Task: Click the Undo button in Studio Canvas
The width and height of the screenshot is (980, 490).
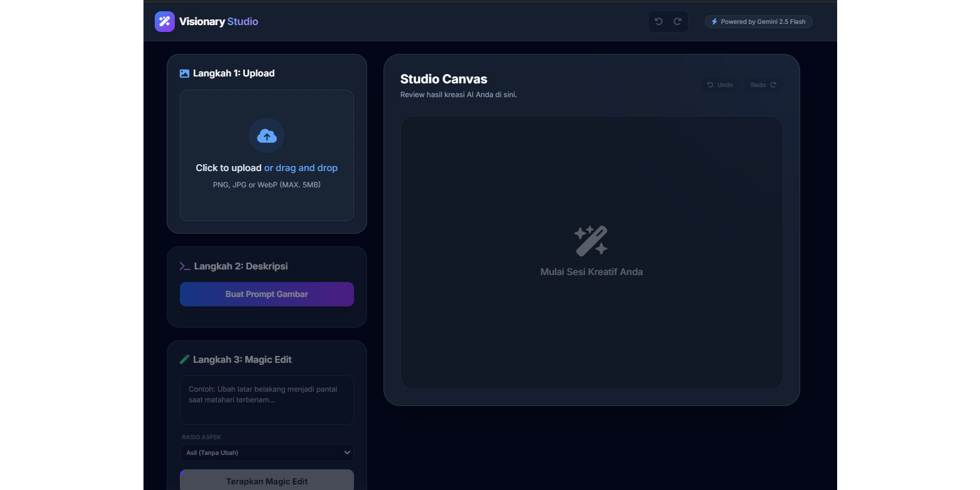Action: (720, 85)
